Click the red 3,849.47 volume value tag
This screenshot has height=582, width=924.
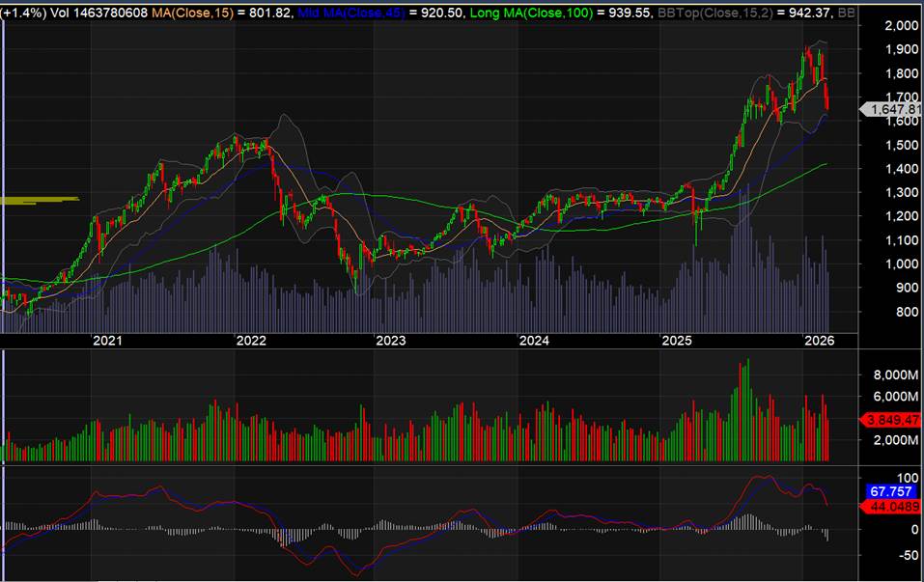coord(890,420)
